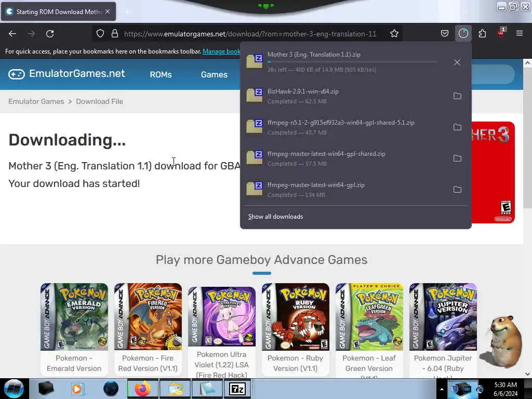This screenshot has height=399, width=532.
Task: Show BizHawk-2.9.1-win-x64.zip in folder
Action: point(457,96)
